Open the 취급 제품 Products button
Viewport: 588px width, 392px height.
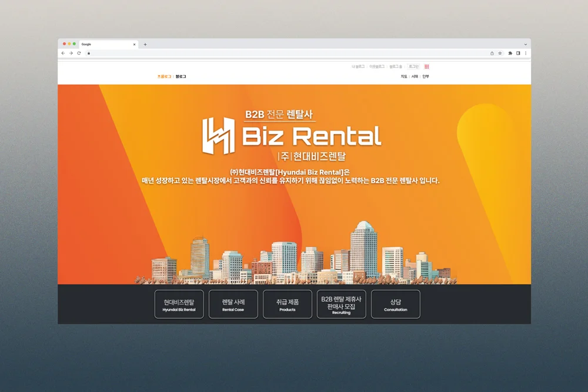(x=288, y=304)
